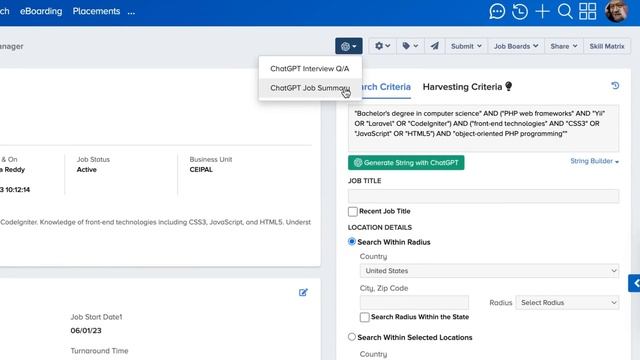Click the lightbulb hint icon
Image resolution: width=640 pixels, height=360 pixels.
click(509, 87)
